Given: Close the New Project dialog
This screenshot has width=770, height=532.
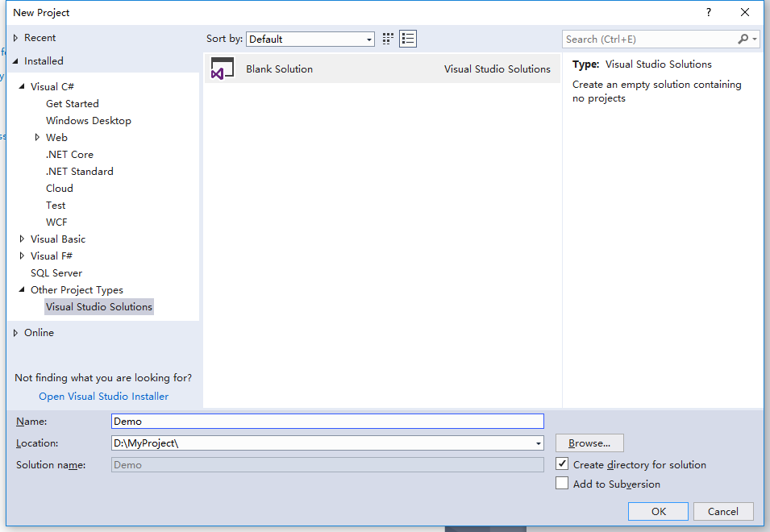Looking at the screenshot, I should [x=745, y=12].
